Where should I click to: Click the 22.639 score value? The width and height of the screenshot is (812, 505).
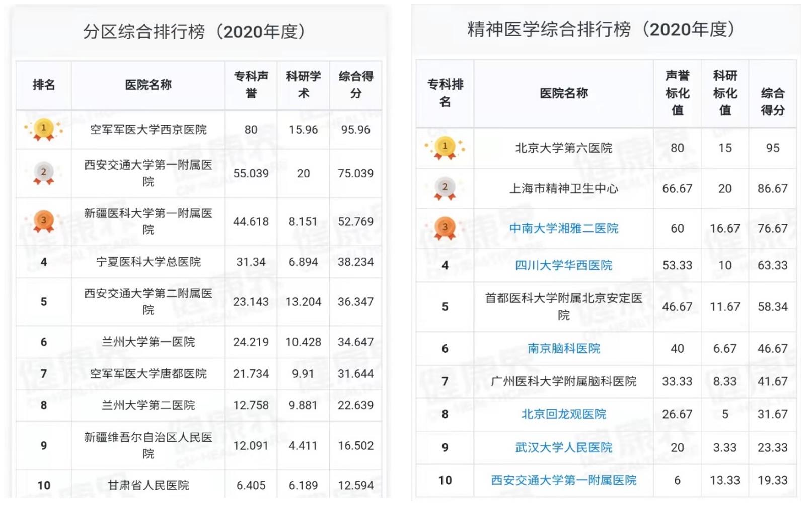click(356, 405)
